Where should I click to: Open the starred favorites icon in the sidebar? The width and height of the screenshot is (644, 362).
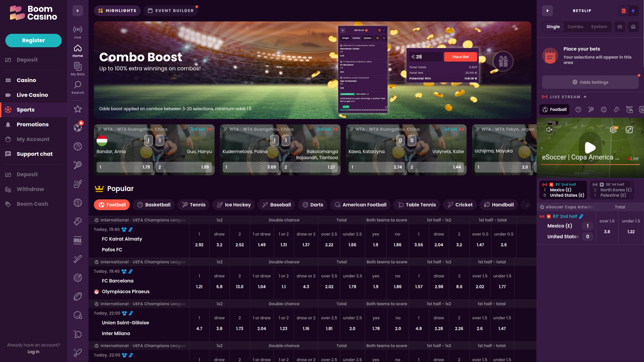pos(77,109)
